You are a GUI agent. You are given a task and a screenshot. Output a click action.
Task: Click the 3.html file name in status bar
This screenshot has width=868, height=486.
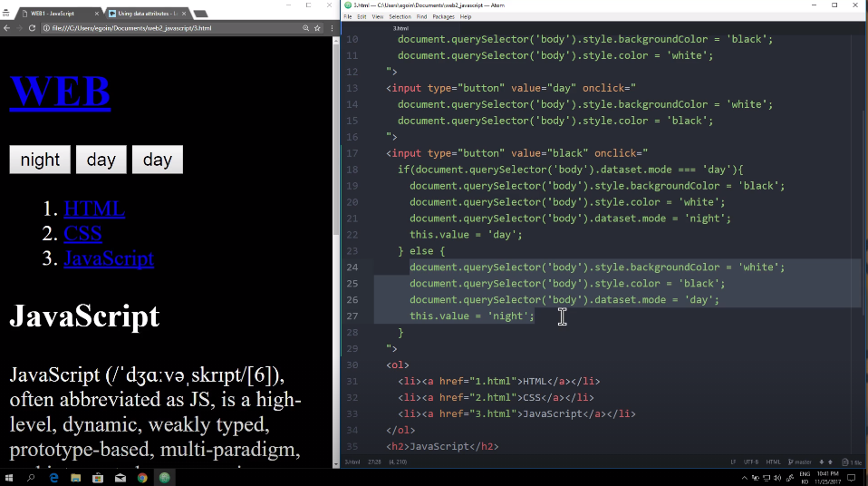[352, 462]
